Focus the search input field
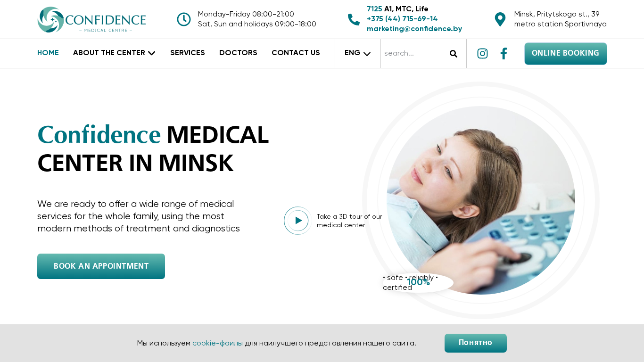The image size is (644, 362). (x=414, y=54)
